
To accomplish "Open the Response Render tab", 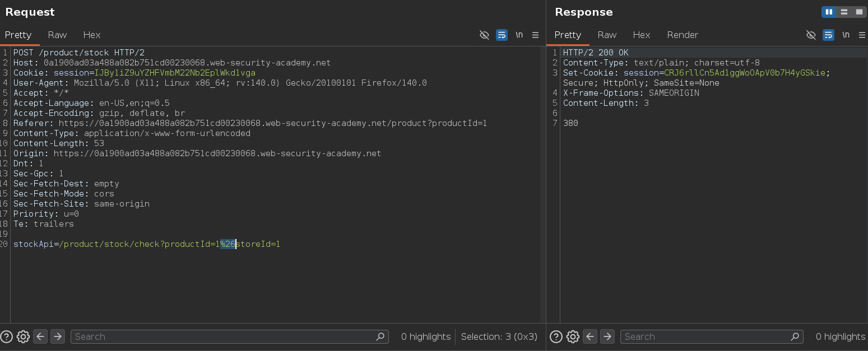I will tap(683, 35).
